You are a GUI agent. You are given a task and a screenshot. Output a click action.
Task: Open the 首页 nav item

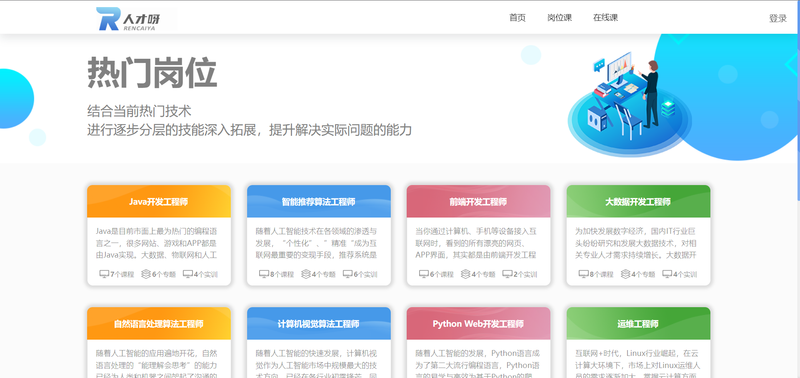(517, 17)
